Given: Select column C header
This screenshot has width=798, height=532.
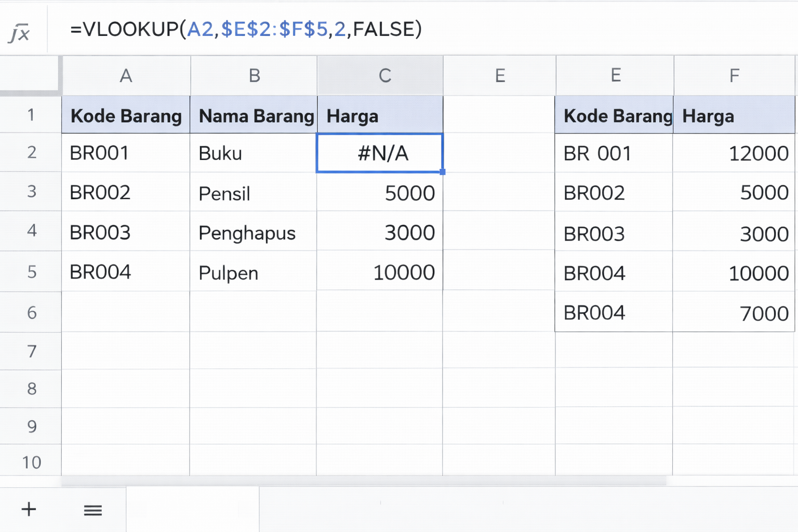Looking at the screenshot, I should (384, 76).
